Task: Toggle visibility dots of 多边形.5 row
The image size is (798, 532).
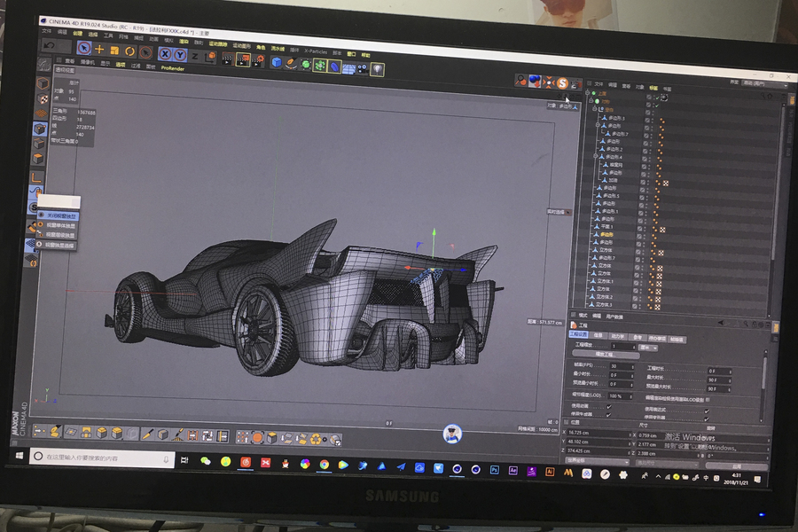Action: [648, 196]
